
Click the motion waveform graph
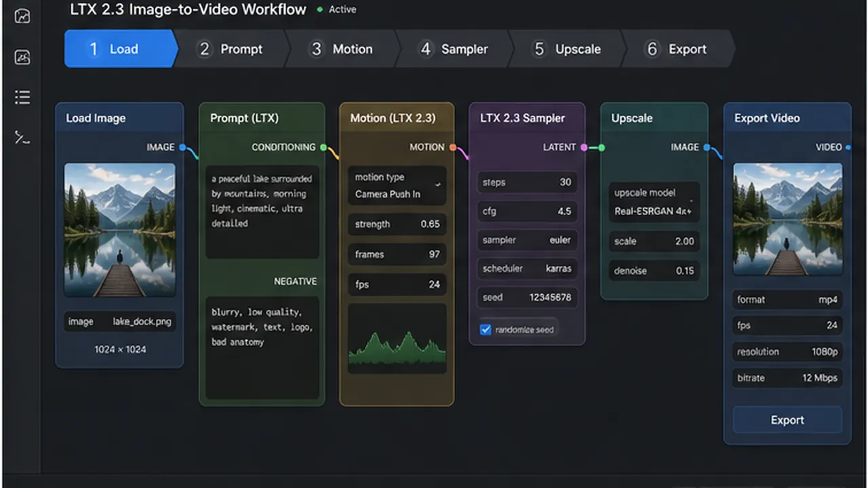point(397,338)
